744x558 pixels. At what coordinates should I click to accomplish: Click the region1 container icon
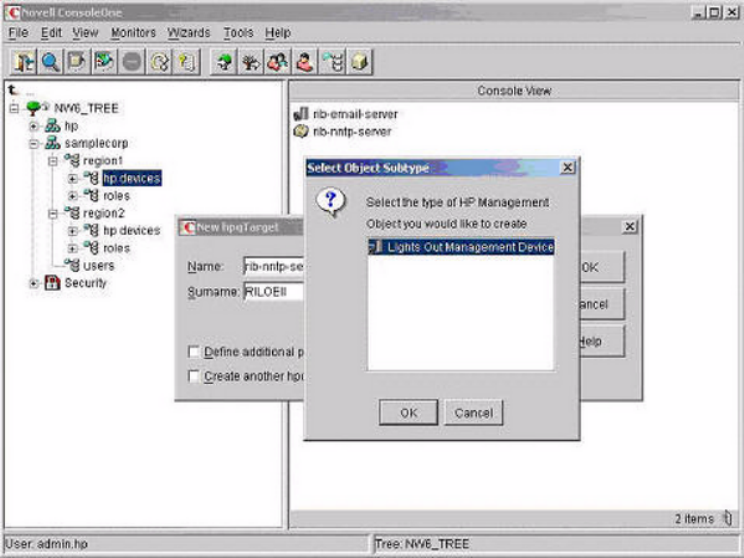click(72, 160)
